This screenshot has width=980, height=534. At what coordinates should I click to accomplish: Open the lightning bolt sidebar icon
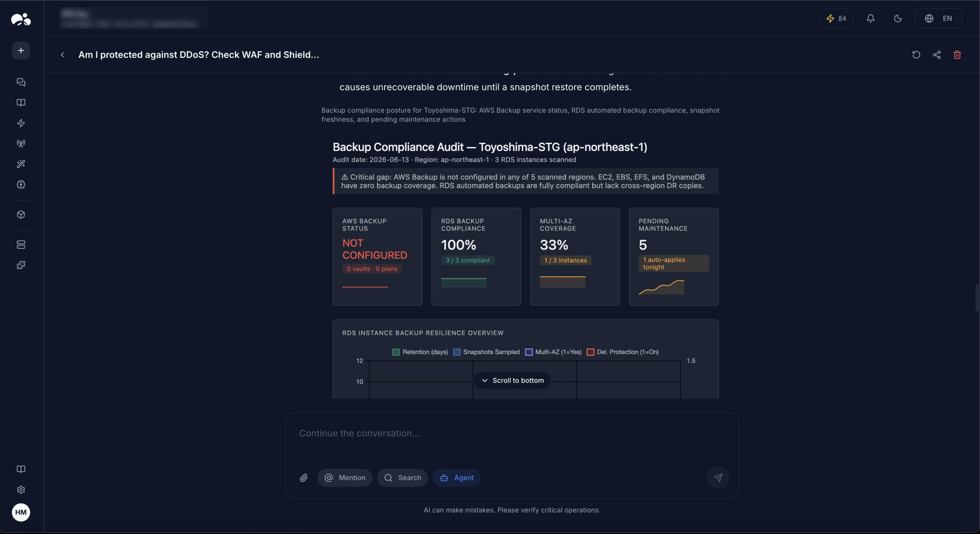tap(21, 123)
